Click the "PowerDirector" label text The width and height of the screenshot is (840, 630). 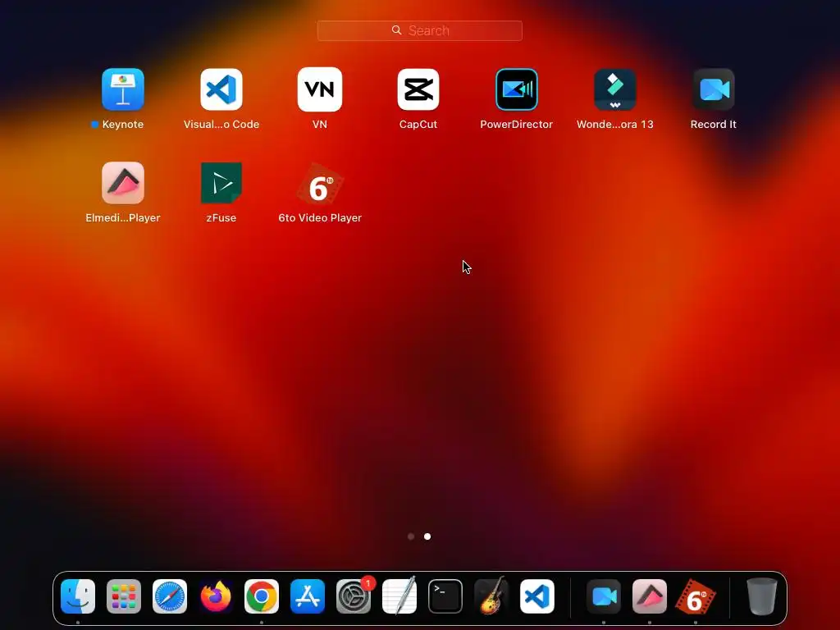pos(517,125)
